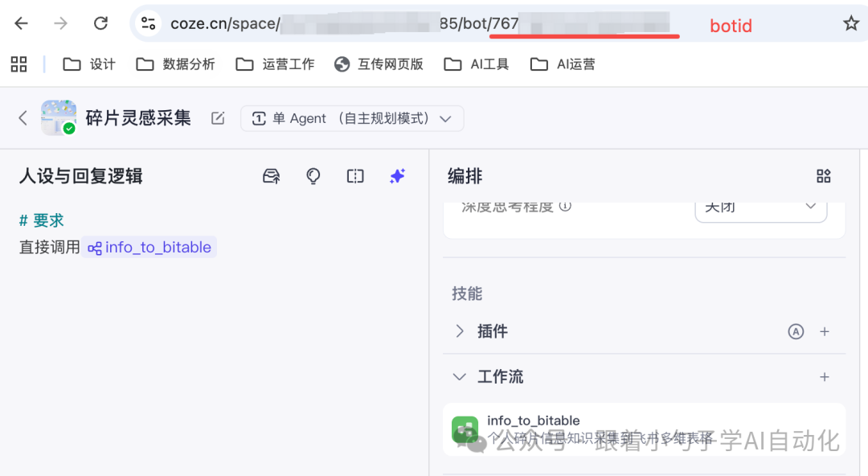Go back with browser back arrow
This screenshot has height=476, width=868.
point(21,23)
